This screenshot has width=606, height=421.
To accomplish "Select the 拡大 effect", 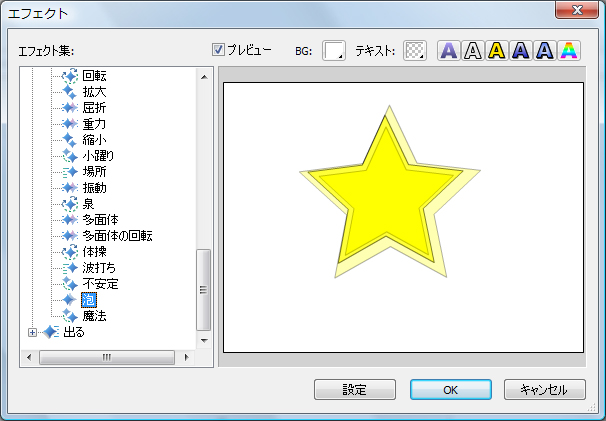I will (94, 92).
